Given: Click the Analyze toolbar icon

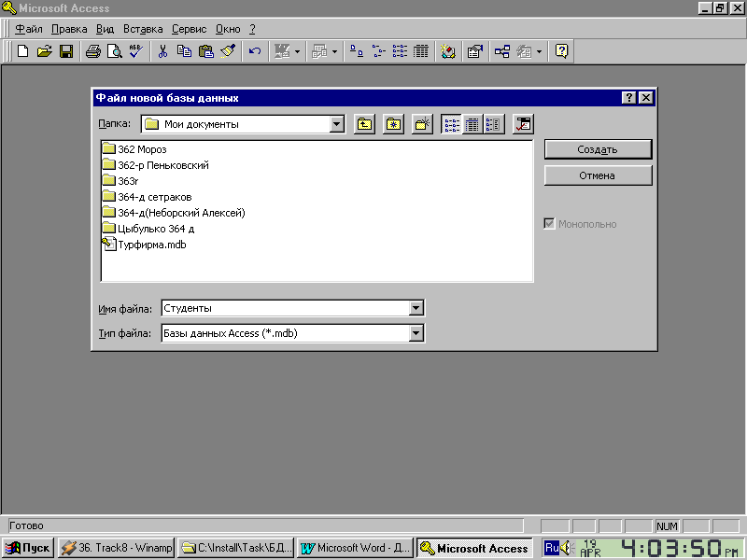Looking at the screenshot, I should pyautogui.click(x=318, y=51).
